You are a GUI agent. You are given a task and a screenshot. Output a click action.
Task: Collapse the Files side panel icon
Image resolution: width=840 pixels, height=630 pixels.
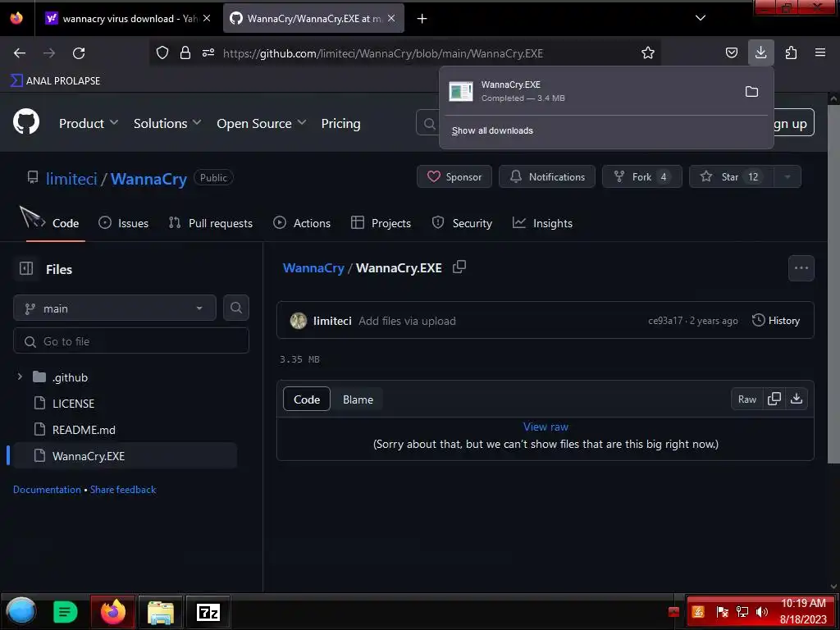[x=26, y=268]
